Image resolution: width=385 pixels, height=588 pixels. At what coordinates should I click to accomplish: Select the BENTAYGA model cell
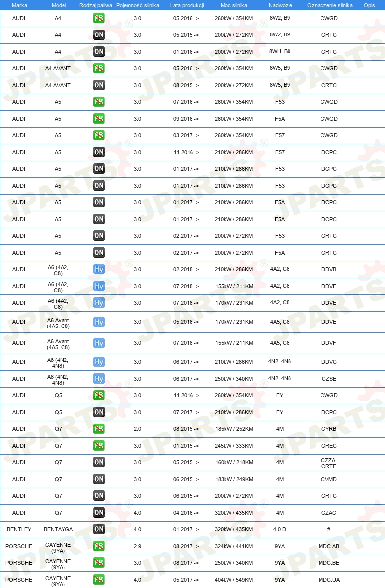(x=58, y=529)
